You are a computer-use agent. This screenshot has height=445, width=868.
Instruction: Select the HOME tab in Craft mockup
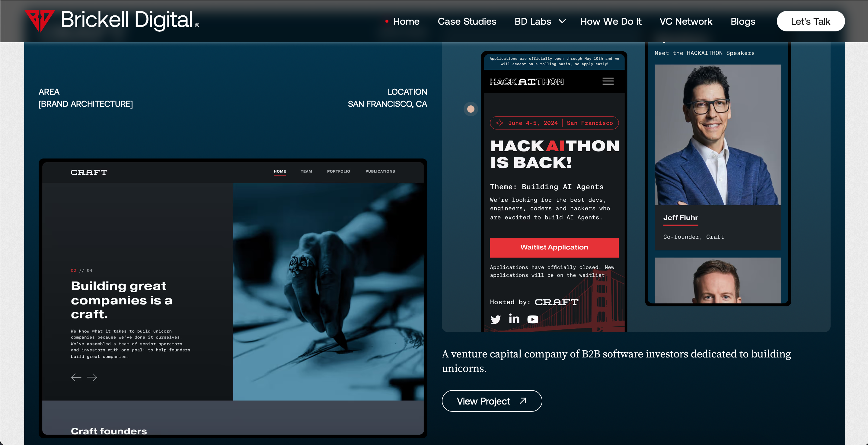click(280, 171)
